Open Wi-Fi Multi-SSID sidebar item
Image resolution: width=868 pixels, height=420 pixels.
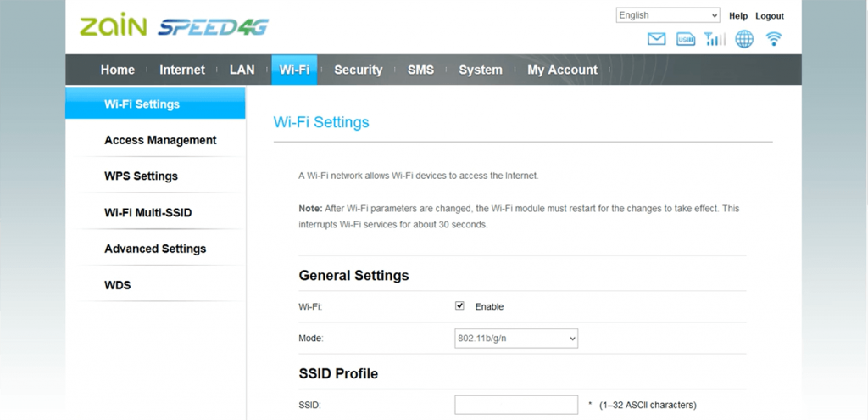(x=147, y=213)
